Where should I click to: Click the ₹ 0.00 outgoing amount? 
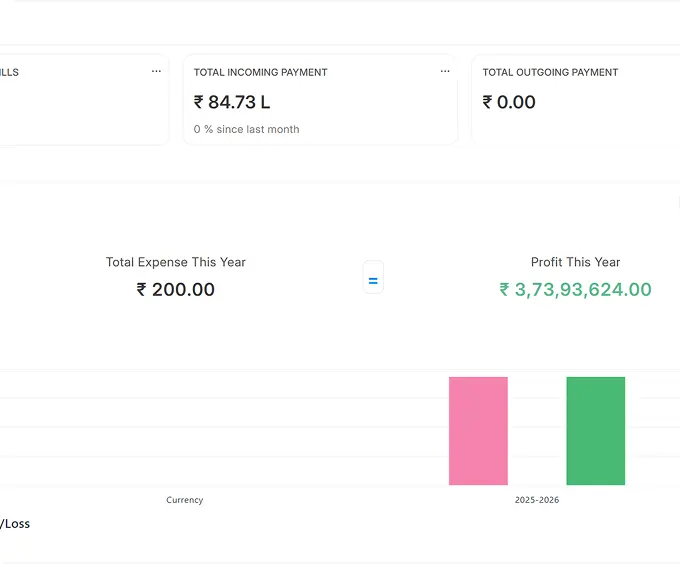point(509,102)
